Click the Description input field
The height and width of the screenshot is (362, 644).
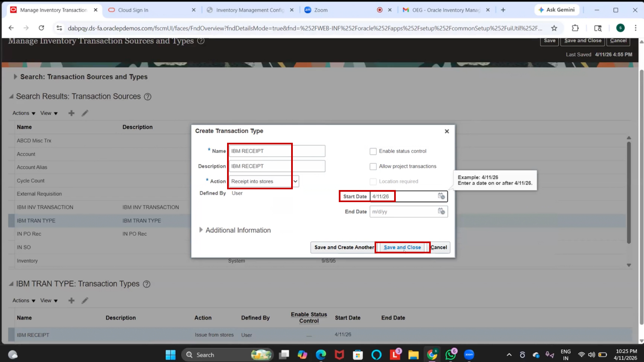click(x=277, y=166)
